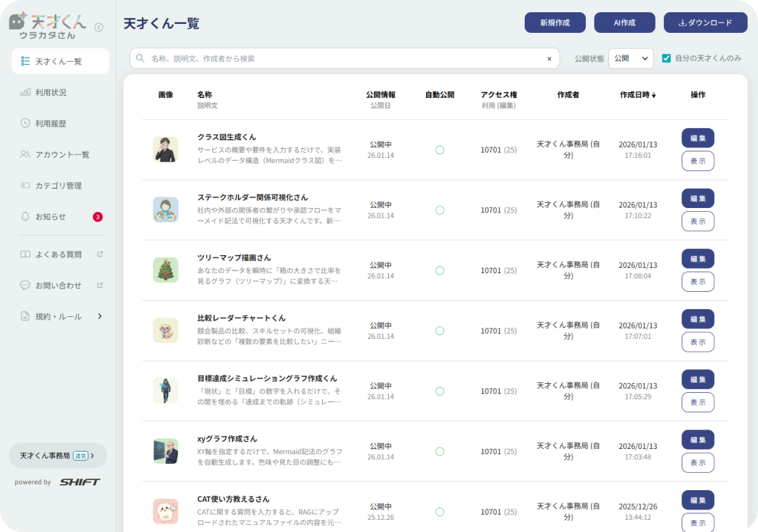Viewport: 758px width, 532px height.
Task: Open 利用状況 bar chart icon
Action: click(25, 92)
